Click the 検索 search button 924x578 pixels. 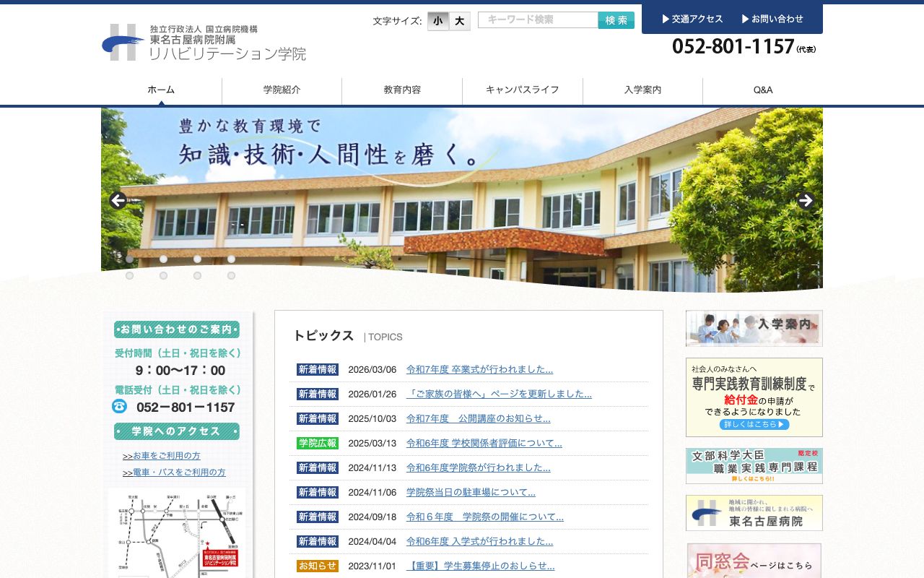[x=616, y=20]
